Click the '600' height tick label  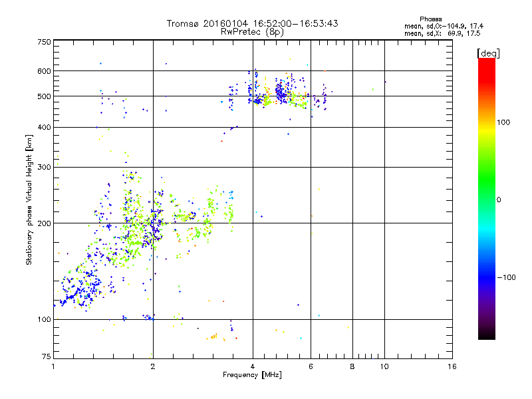(x=44, y=71)
